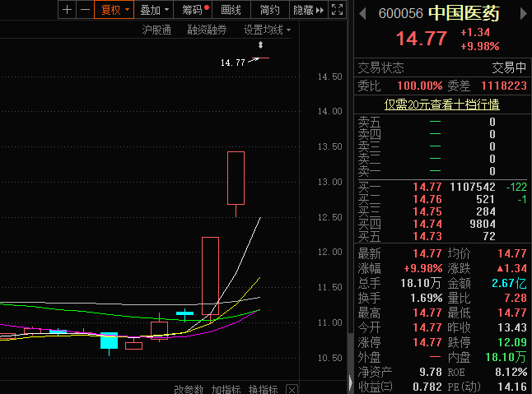
Task: Click 买一 volume 1107542
Action: 473,187
